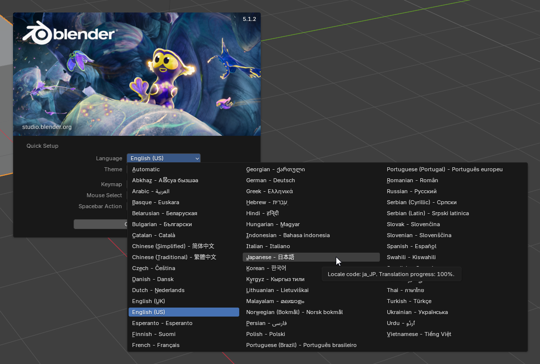
Task: Select Ukrainian language option
Action: tap(455, 312)
